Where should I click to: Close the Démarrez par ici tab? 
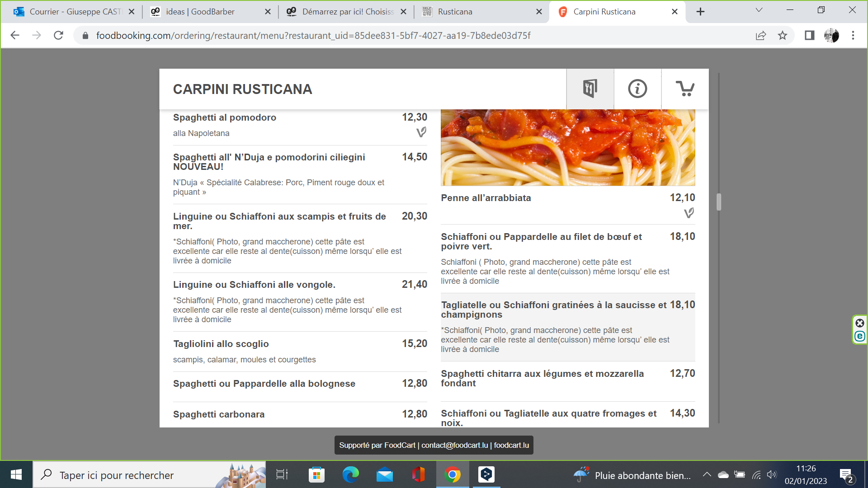[x=404, y=12]
